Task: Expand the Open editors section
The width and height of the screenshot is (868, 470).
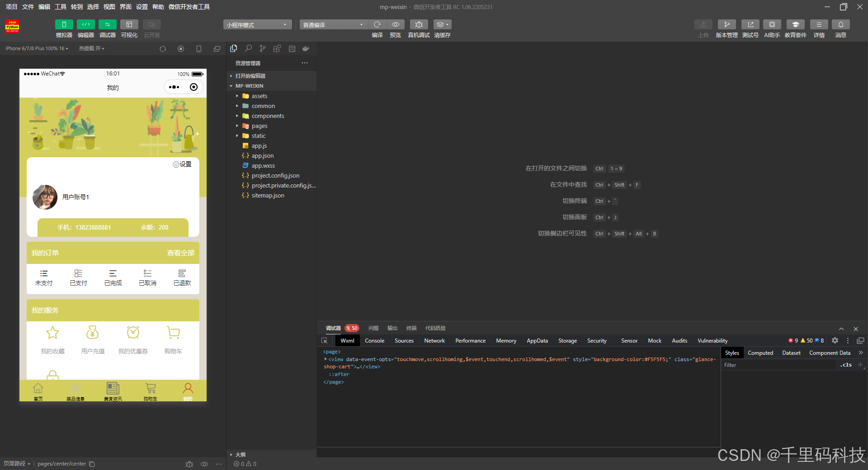Action: click(271, 76)
